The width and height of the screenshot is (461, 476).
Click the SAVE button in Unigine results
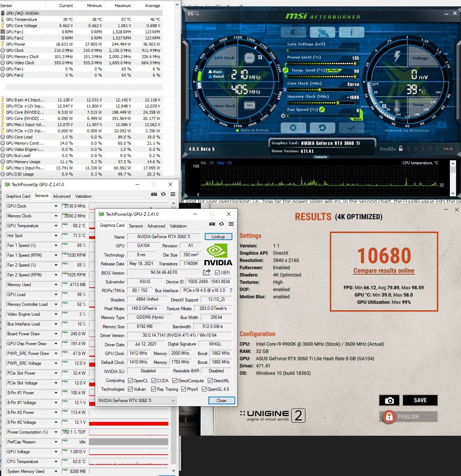pos(420,400)
